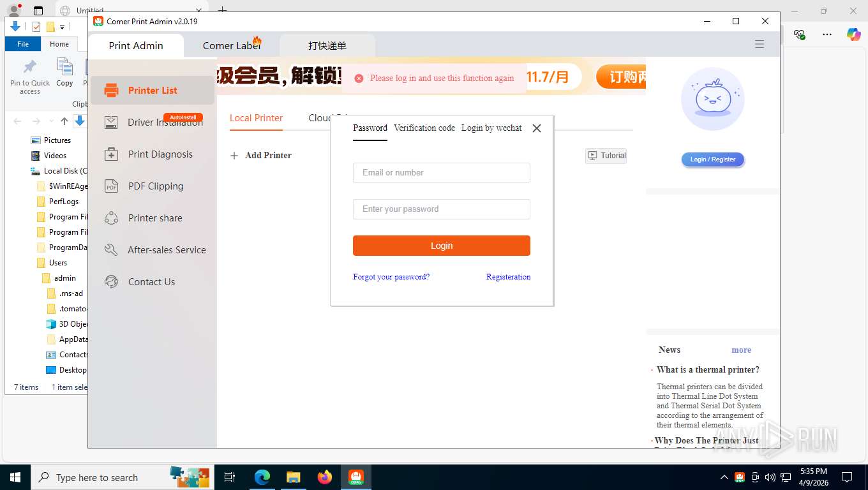Open the Contact Us headset icon
This screenshot has width=868, height=490.
[x=112, y=282]
